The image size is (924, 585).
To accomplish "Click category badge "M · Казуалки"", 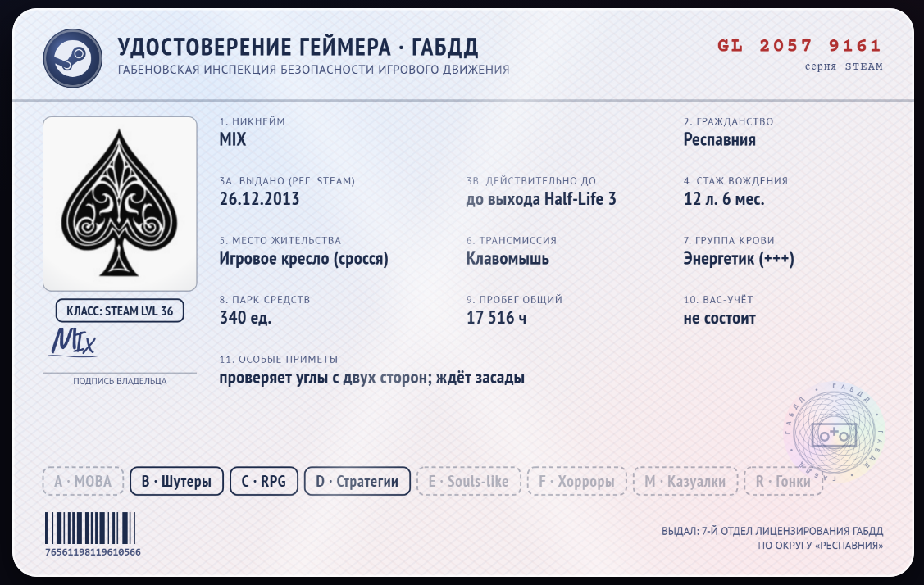I will pyautogui.click(x=685, y=481).
